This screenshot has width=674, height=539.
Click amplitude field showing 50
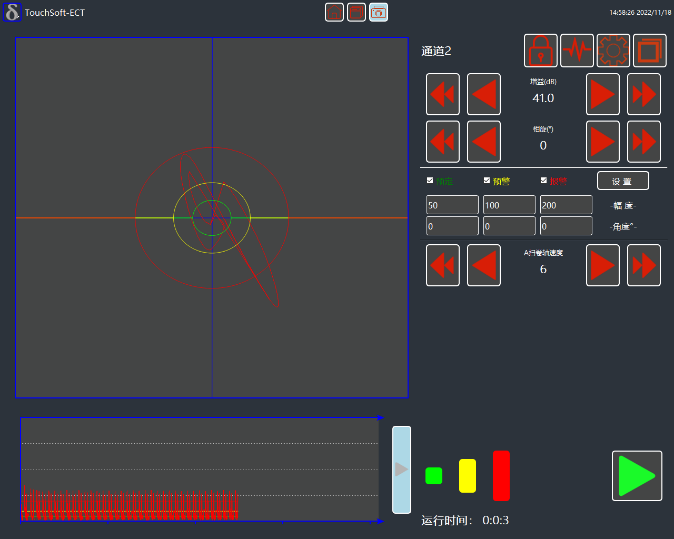click(452, 205)
